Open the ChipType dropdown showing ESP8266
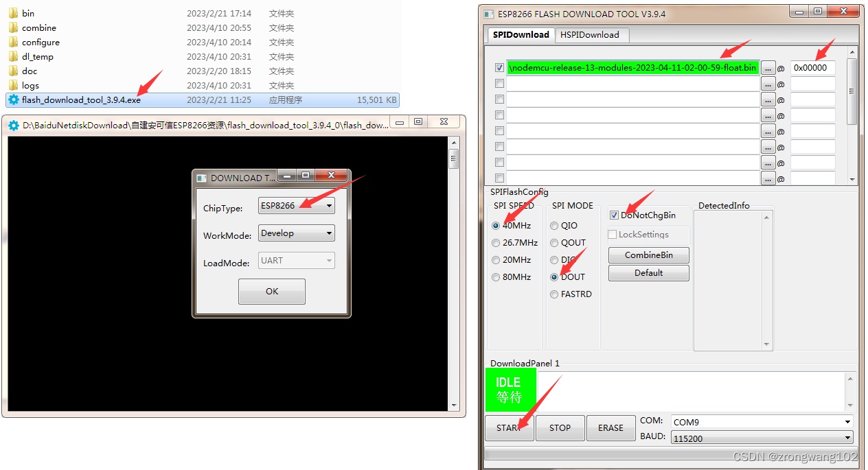 (x=297, y=205)
